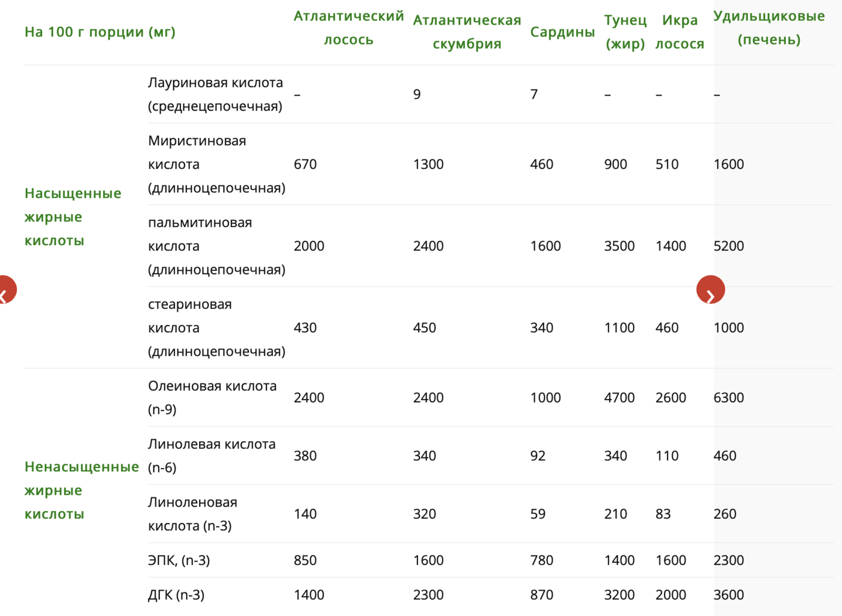Select value '1400' in the ДГК row
The image size is (842, 616).
(309, 595)
